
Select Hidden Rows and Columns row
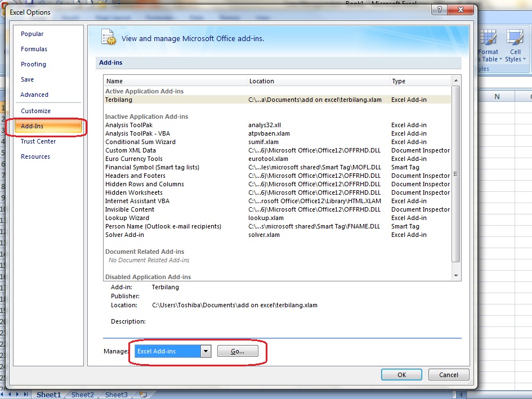coord(277,184)
